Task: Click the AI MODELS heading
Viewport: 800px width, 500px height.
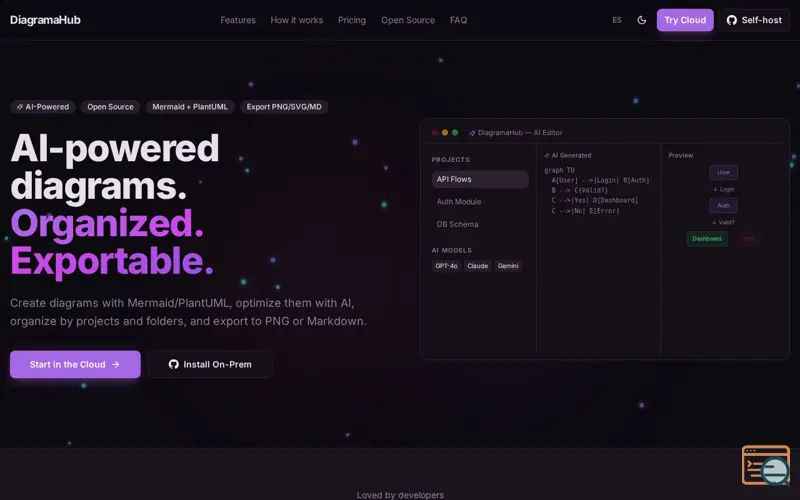Action: tap(452, 251)
